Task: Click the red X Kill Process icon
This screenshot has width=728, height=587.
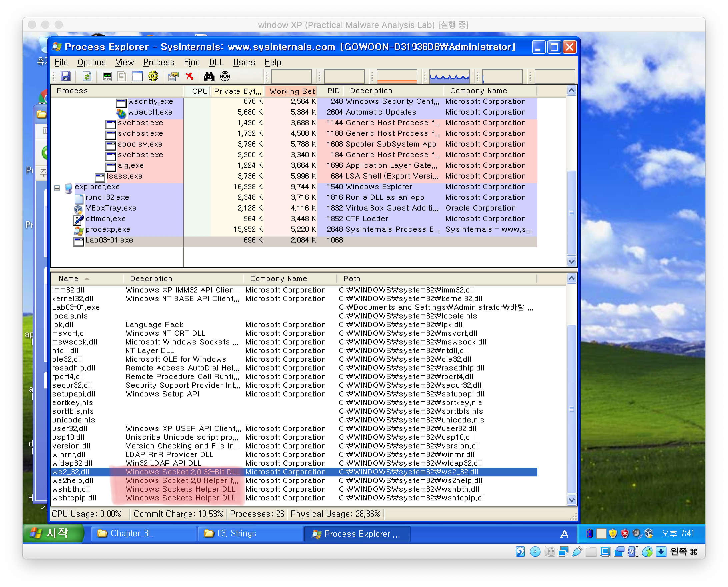Action: pos(190,76)
